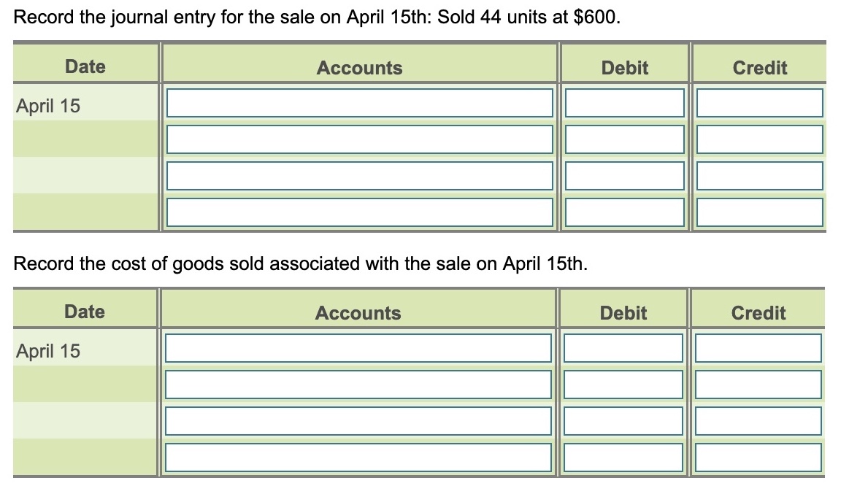Viewport: 868px width, 494px height.
Task: Click first Debit field in COGS entry
Action: (623, 348)
